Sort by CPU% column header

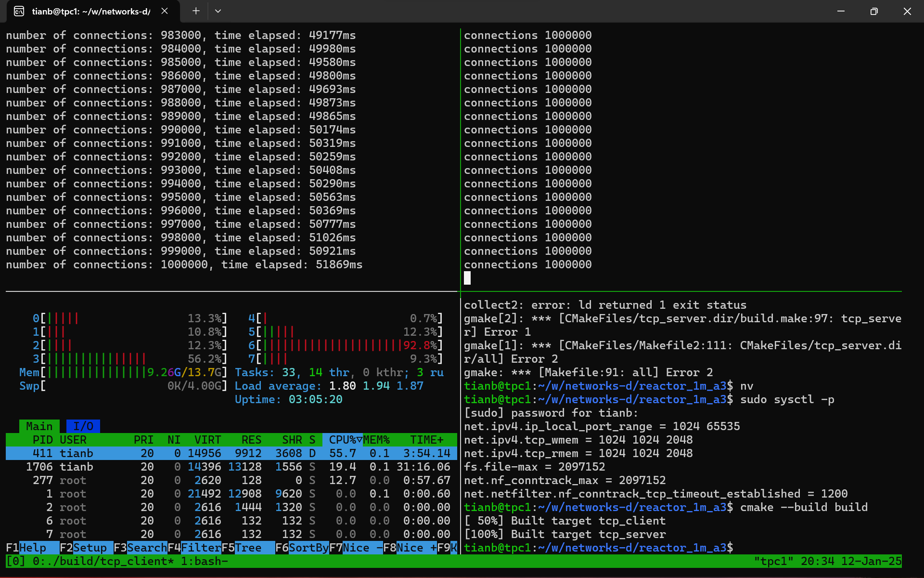click(342, 440)
